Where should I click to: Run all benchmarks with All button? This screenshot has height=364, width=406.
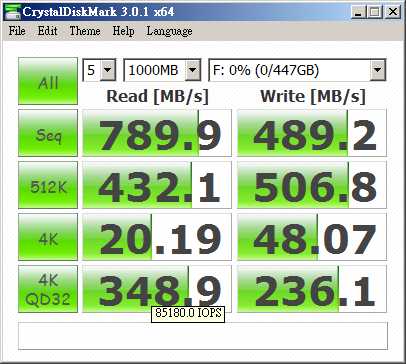48,81
